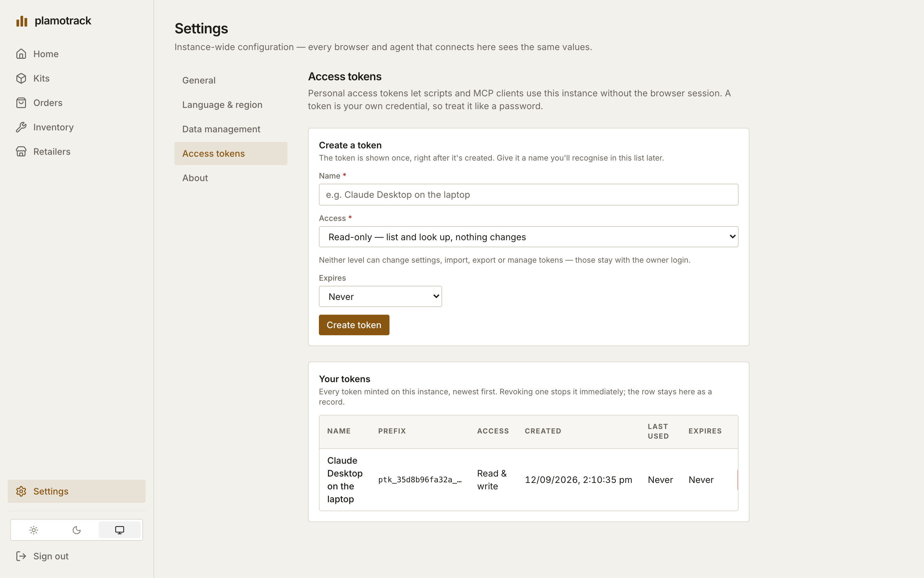Focus the token Name input field
Viewport: 924px width, 578px height.
(528, 195)
